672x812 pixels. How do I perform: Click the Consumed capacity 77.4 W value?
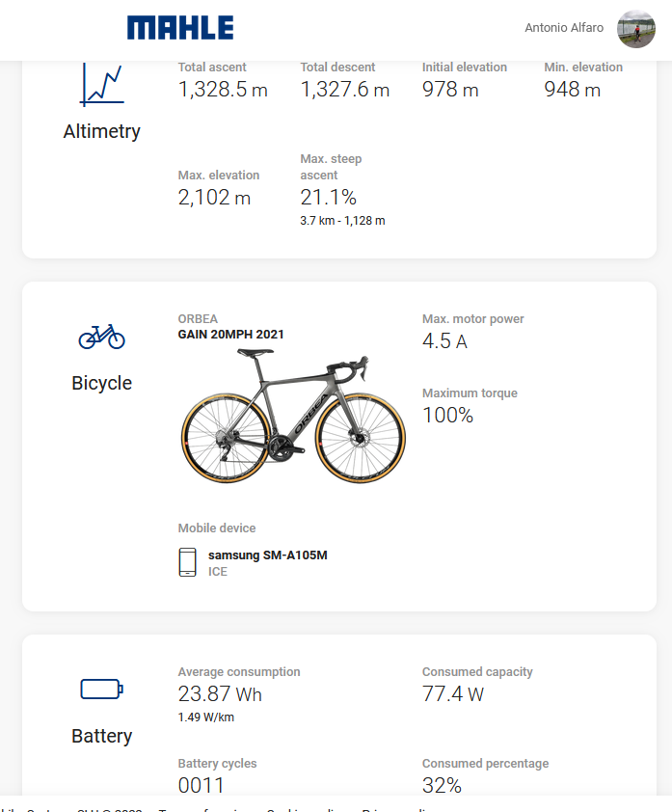pyautogui.click(x=453, y=694)
